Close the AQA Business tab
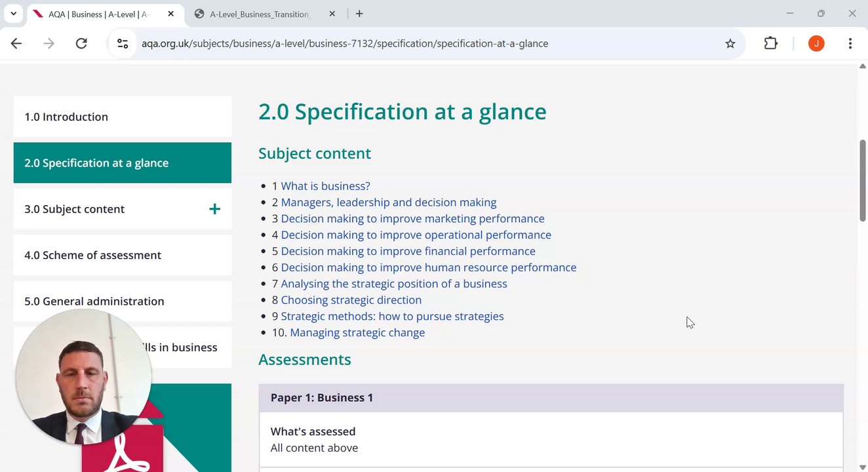The height and width of the screenshot is (472, 868). [171, 14]
